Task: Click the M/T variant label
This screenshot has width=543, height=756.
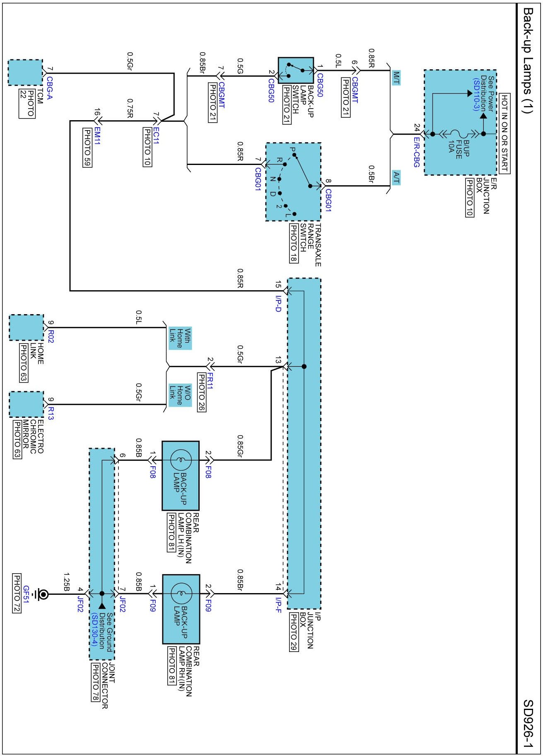Action: point(396,78)
